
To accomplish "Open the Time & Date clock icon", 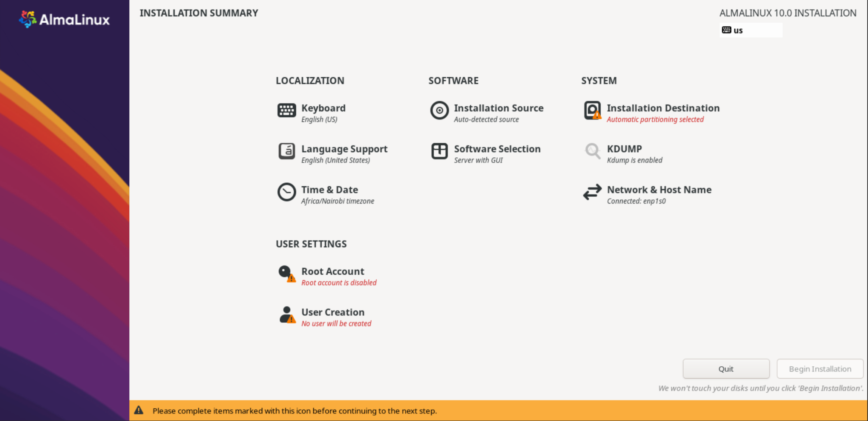I will click(x=287, y=192).
